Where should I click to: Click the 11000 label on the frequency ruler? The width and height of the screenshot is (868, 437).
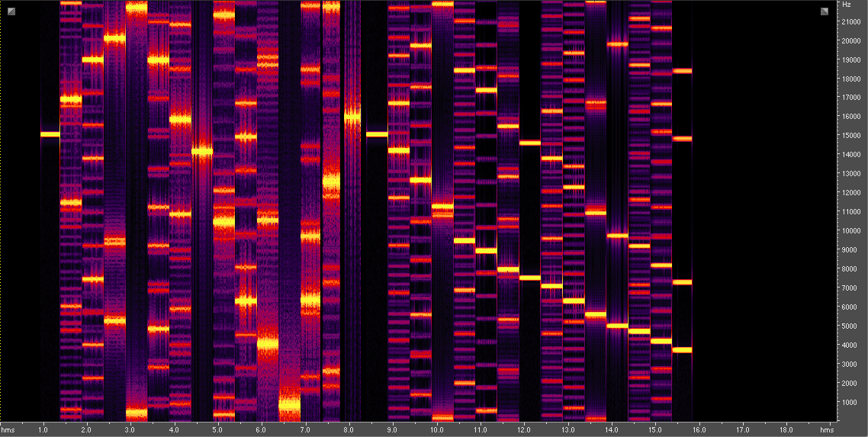click(x=851, y=212)
